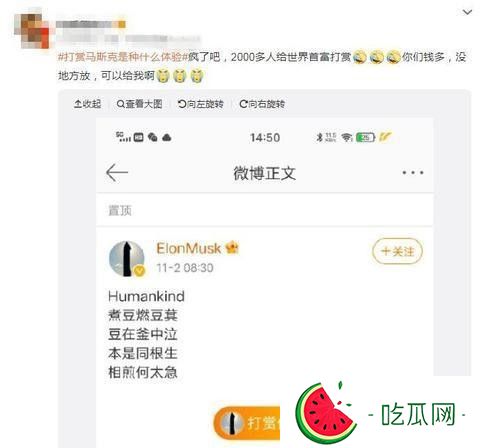The height and width of the screenshot is (448, 480).
Task: Tap the back arrow in 微博正文
Action: click(117, 172)
